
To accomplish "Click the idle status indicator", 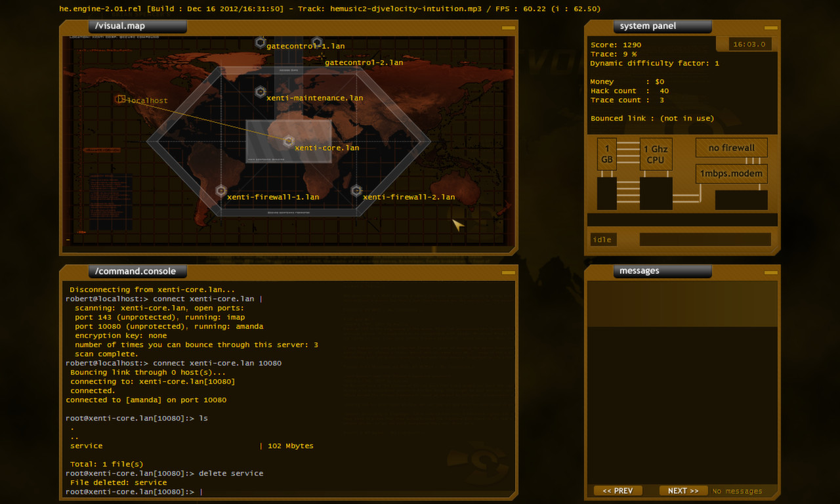I will tap(602, 239).
